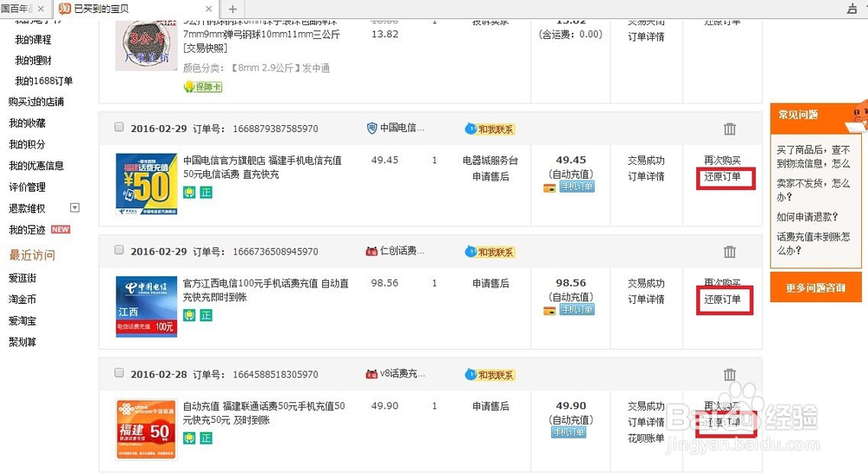Image resolution: width=868 pixels, height=474 pixels.
Task: Click the Tmall icon beside 仁创话费 shop
Action: point(372,252)
